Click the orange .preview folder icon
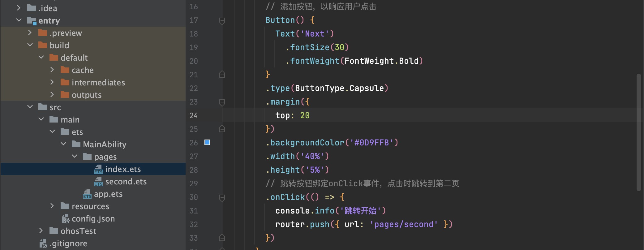The height and width of the screenshot is (250, 644). tap(43, 32)
